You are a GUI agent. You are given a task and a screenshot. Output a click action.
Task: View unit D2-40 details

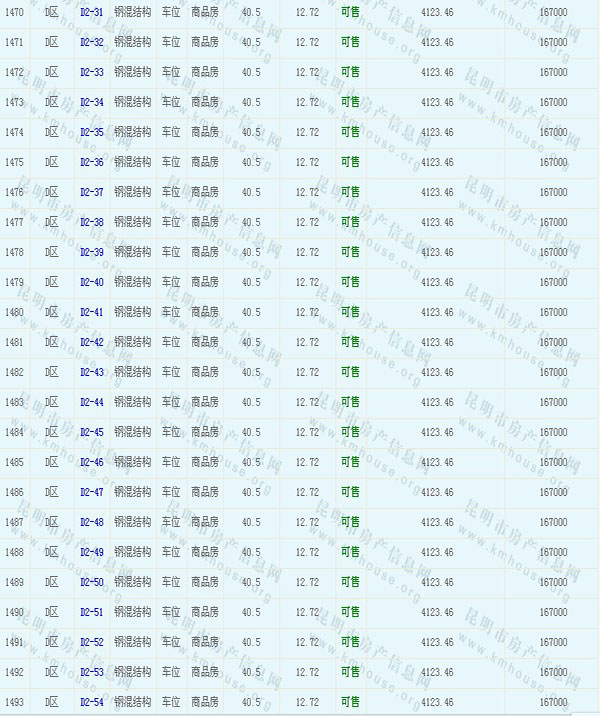point(91,282)
